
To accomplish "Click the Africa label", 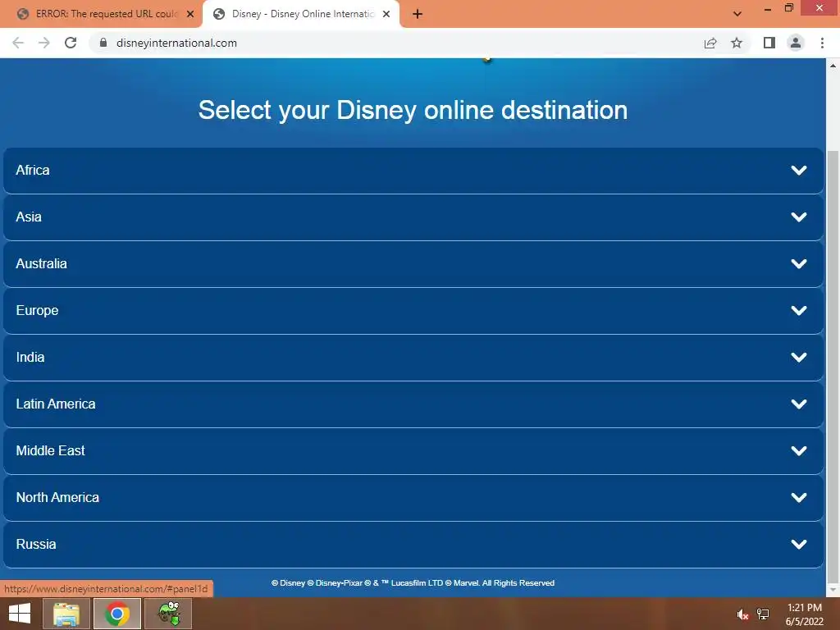I will [x=33, y=171].
